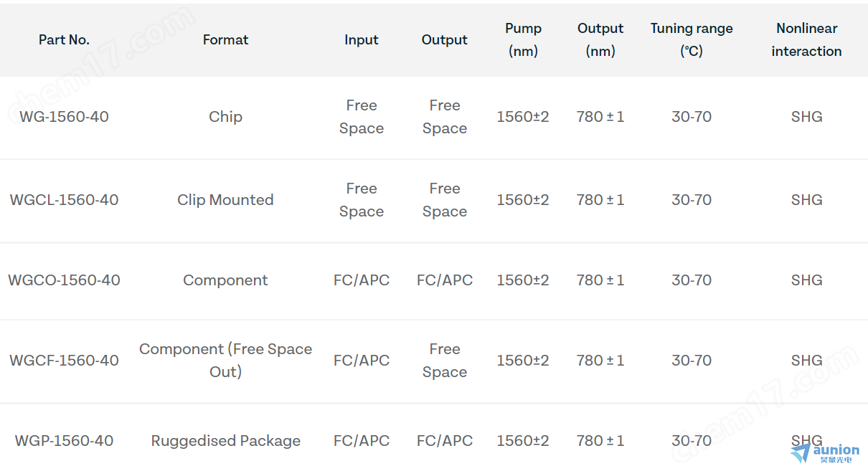Image resolution: width=868 pixels, height=471 pixels.
Task: Click the Pump (nm) column header
Action: pos(523,40)
